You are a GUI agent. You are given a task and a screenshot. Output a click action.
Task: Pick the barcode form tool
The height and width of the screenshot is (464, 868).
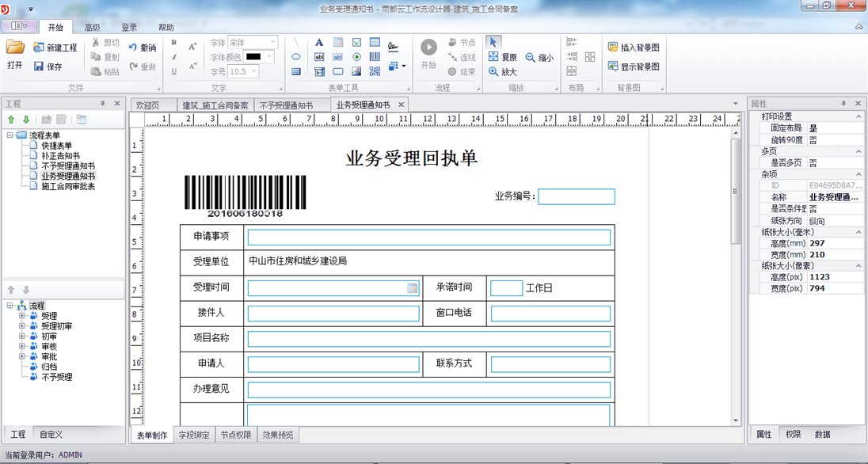pyautogui.click(x=375, y=57)
